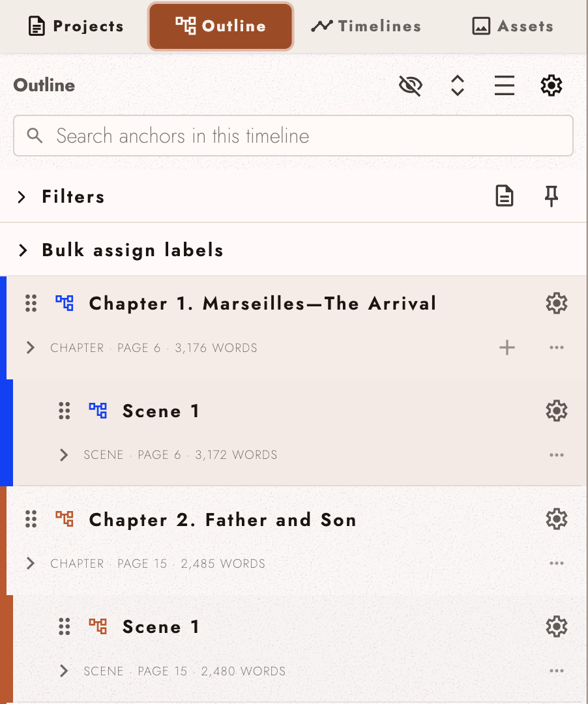This screenshot has width=588, height=704.
Task: Open gear settings for Chapter 1
Action: point(557,303)
